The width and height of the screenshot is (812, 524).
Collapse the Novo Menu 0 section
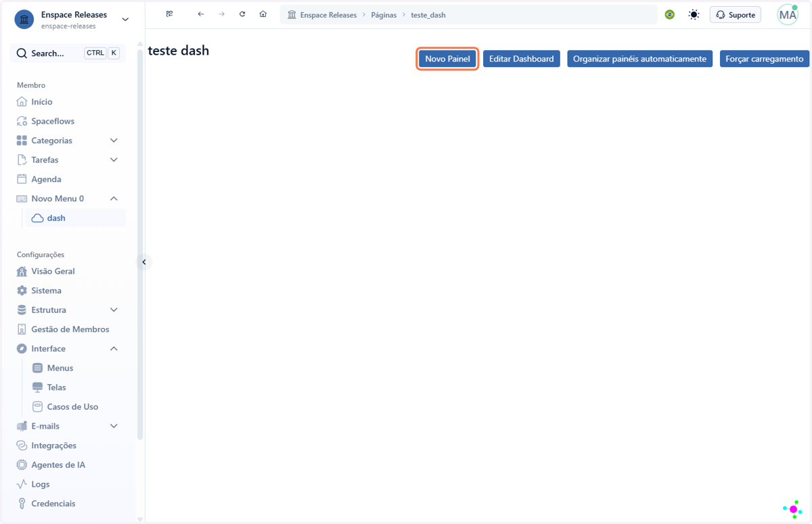pos(114,199)
